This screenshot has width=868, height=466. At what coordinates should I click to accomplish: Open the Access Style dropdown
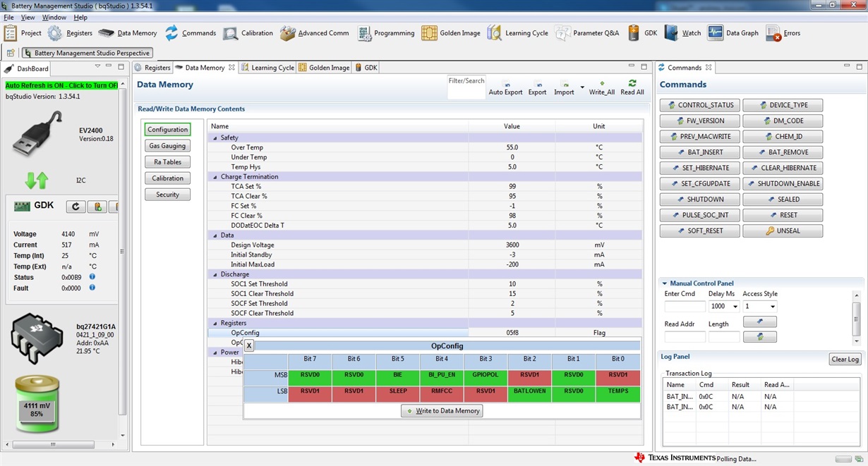772,307
